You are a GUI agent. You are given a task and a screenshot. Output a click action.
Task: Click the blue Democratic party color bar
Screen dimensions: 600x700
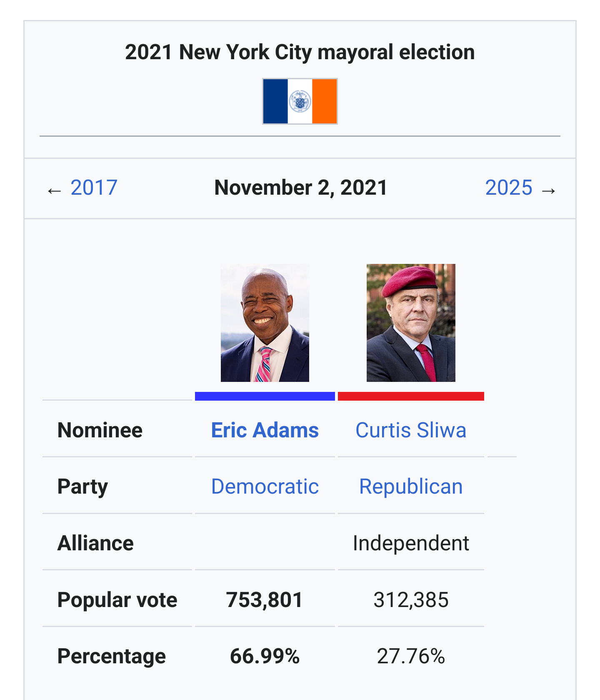point(265,396)
